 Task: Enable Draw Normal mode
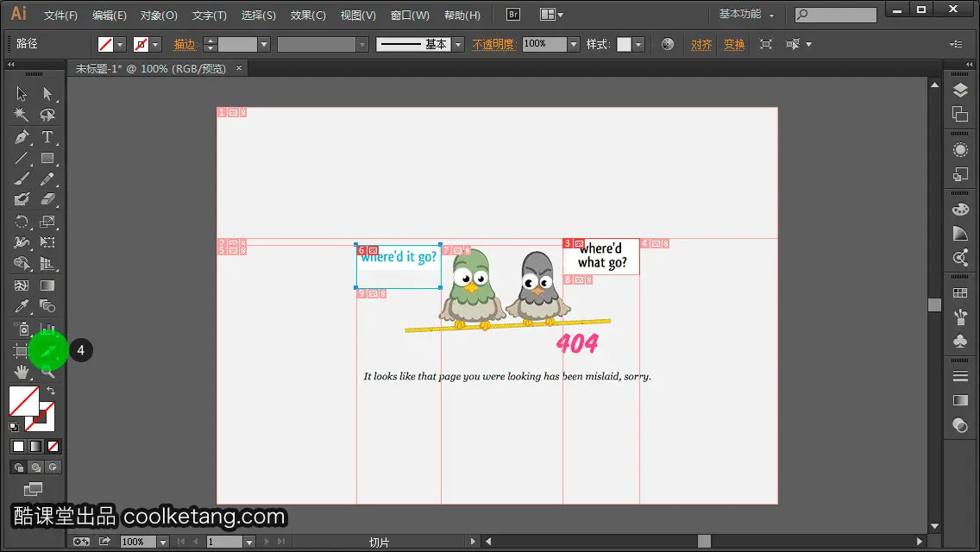coord(19,467)
